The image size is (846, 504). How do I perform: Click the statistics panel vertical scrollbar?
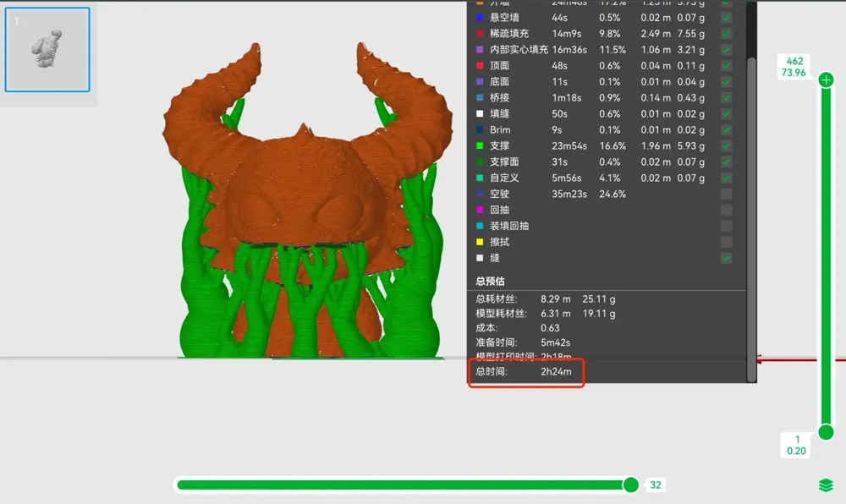click(x=751, y=219)
